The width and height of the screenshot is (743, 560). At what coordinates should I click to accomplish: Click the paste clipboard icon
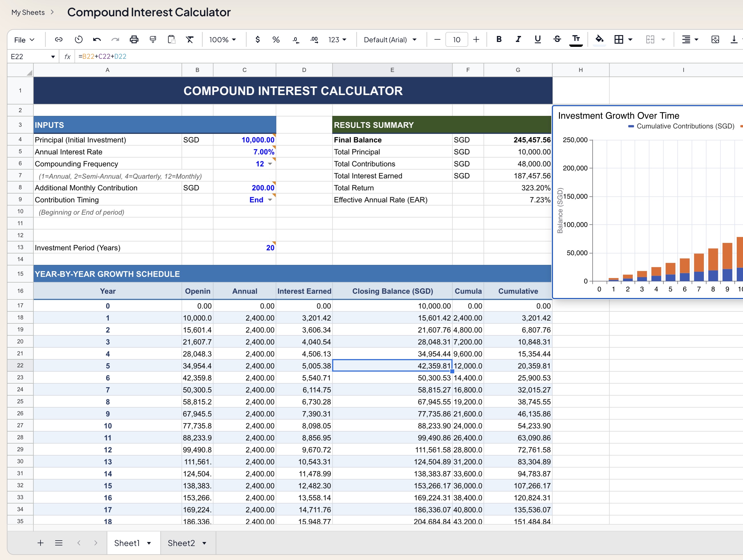click(171, 40)
